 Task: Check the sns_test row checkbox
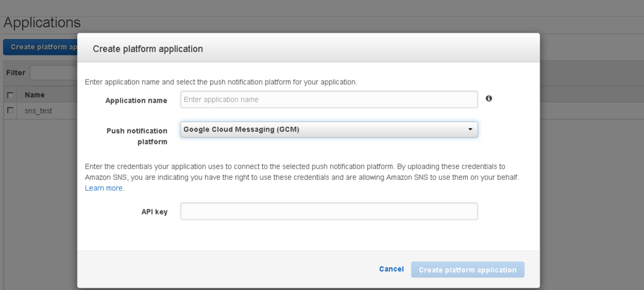pos(10,111)
